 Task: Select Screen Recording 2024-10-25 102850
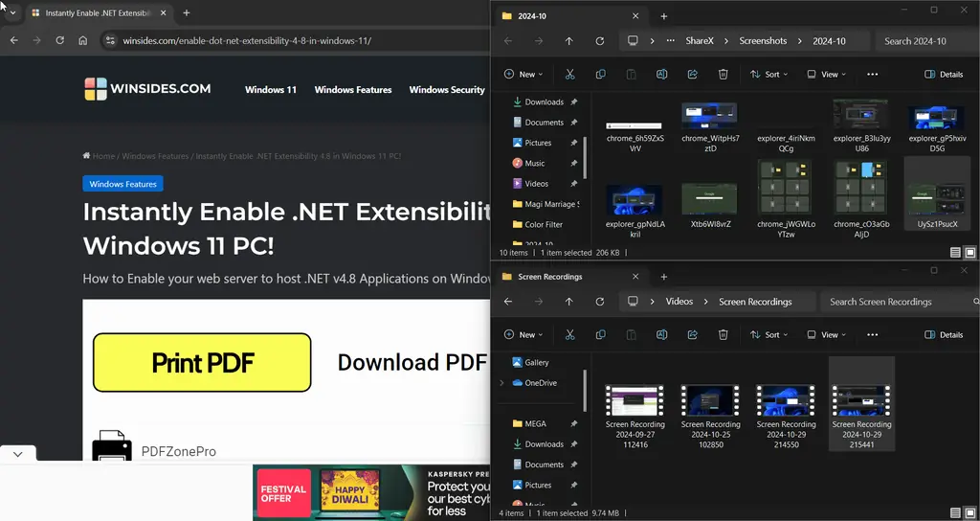710,416
